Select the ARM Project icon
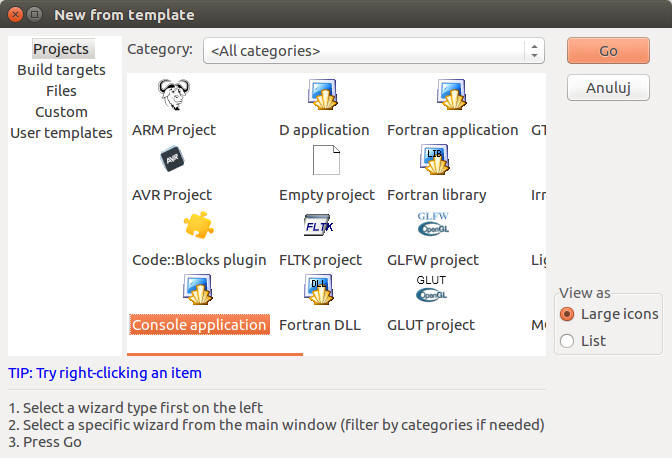 174,97
